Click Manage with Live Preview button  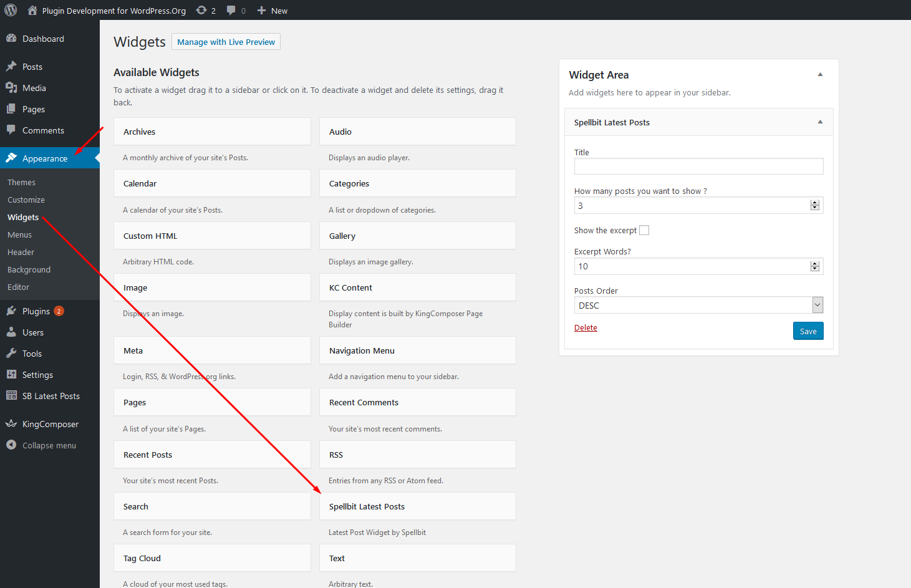tap(226, 42)
